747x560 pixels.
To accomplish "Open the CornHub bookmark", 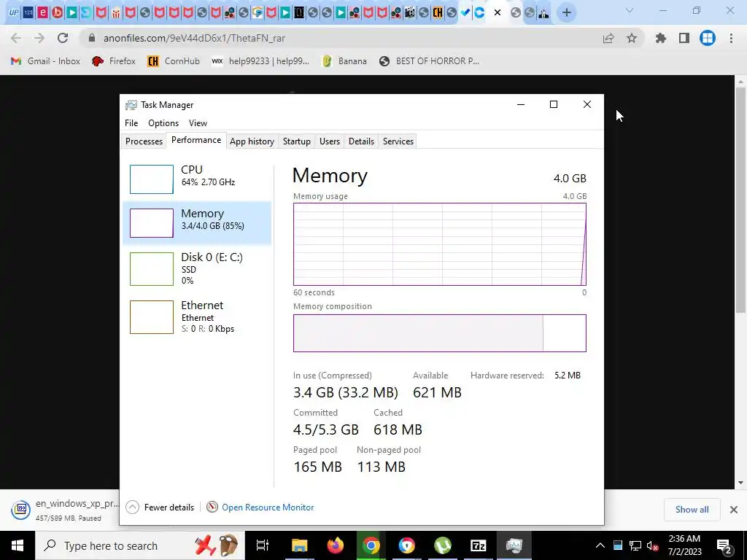I will click(x=174, y=61).
